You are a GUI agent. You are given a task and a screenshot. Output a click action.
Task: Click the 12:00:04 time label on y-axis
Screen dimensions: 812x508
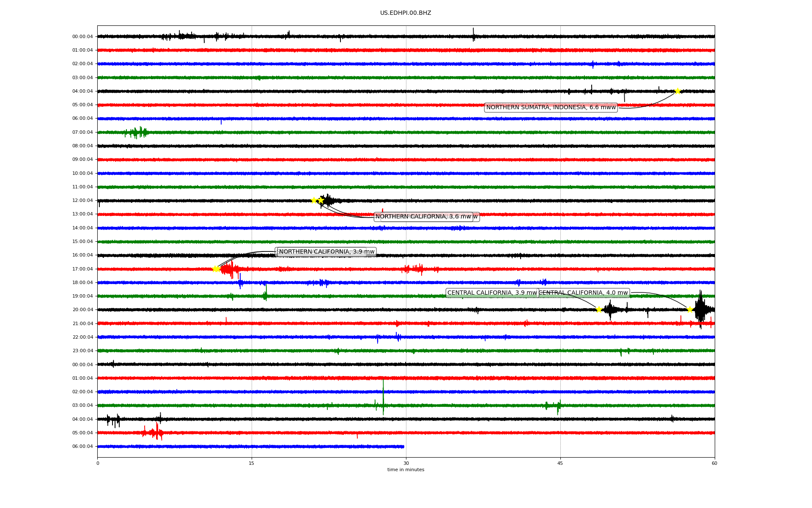coord(82,201)
